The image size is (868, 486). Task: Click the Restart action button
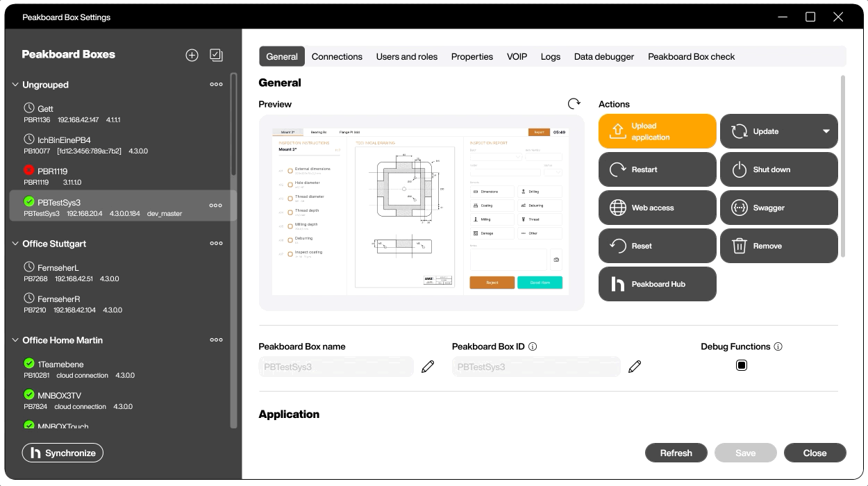657,169
